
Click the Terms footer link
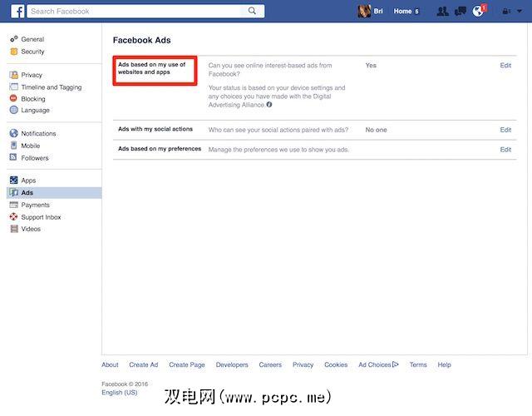click(x=418, y=364)
